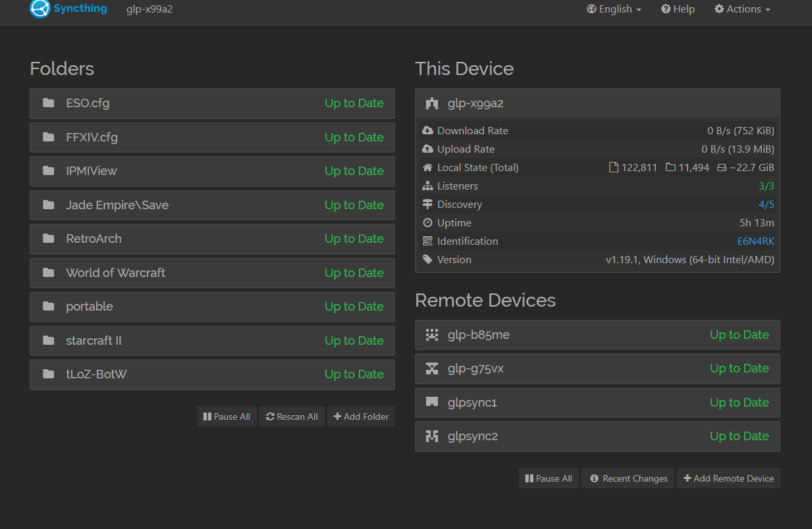Expand the FFXIV.cfg folder panel
Viewport: 812px width, 529px height.
212,137
